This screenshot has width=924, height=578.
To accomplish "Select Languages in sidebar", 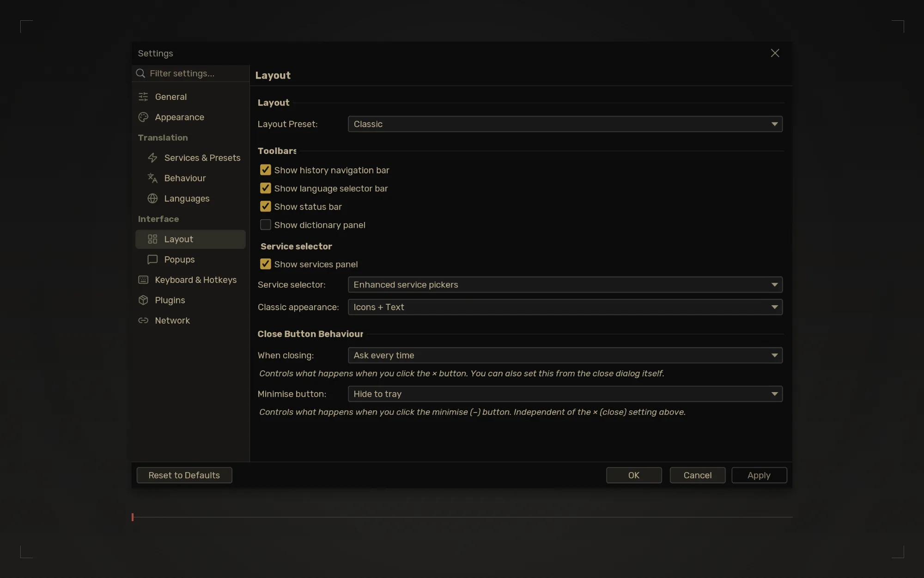I will point(190,198).
